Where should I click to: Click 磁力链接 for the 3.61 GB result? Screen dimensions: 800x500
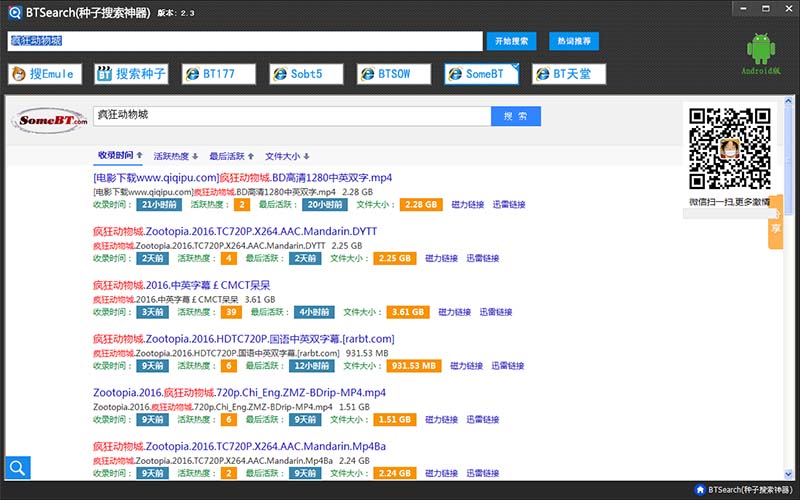pyautogui.click(x=454, y=312)
